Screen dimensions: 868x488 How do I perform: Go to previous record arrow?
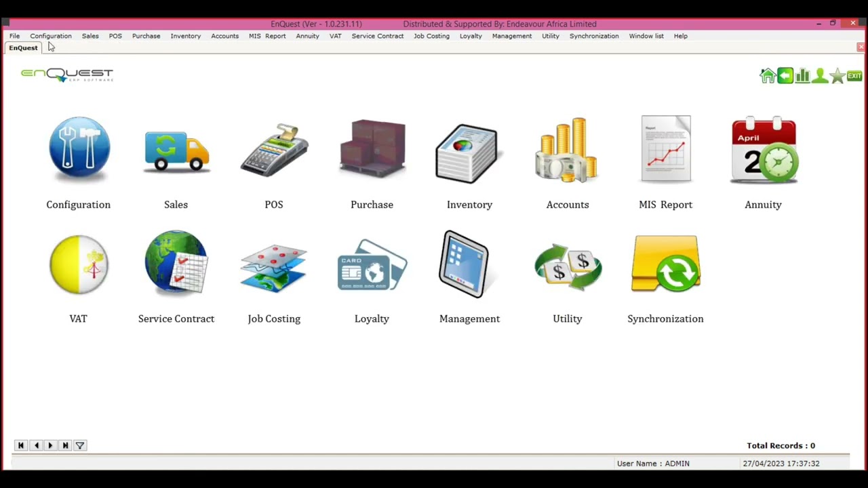pos(36,445)
